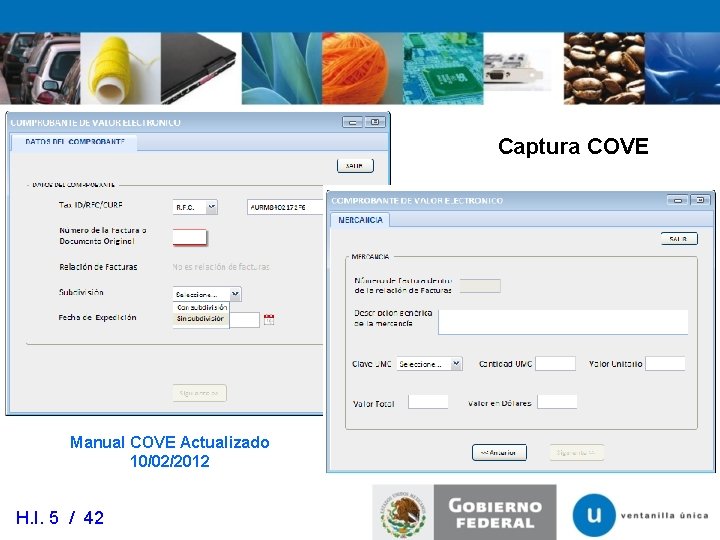Click the Valor Unitario field
Screen dimensions: 720x540
click(x=665, y=363)
